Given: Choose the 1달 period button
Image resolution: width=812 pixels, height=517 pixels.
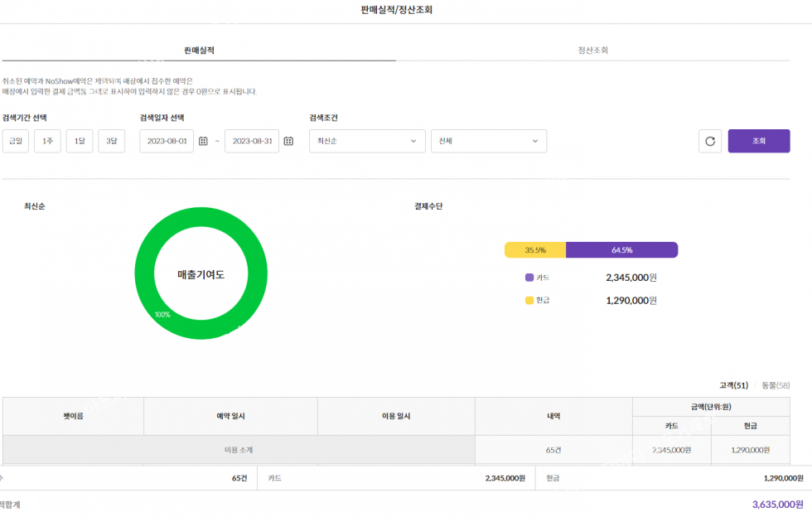Looking at the screenshot, I should (80, 142).
